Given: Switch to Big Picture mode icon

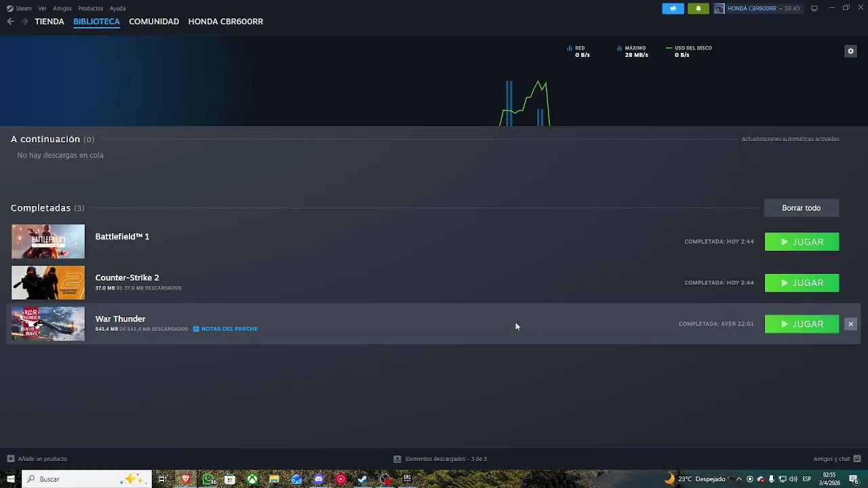Looking at the screenshot, I should (x=814, y=8).
